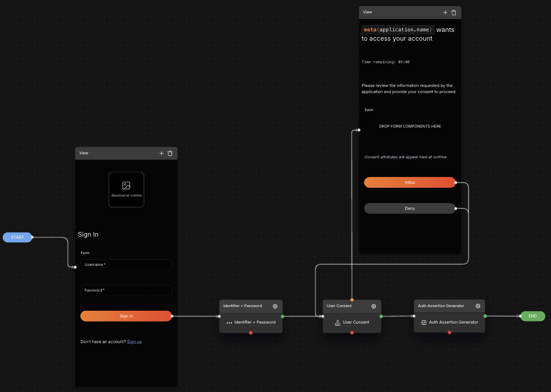This screenshot has width=551, height=392.
Task: Focus the Password input field
Action: pos(126,290)
